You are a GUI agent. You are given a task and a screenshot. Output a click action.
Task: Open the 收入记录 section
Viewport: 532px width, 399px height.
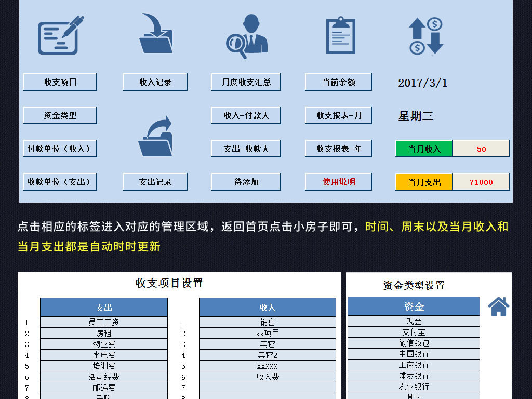pos(155,82)
